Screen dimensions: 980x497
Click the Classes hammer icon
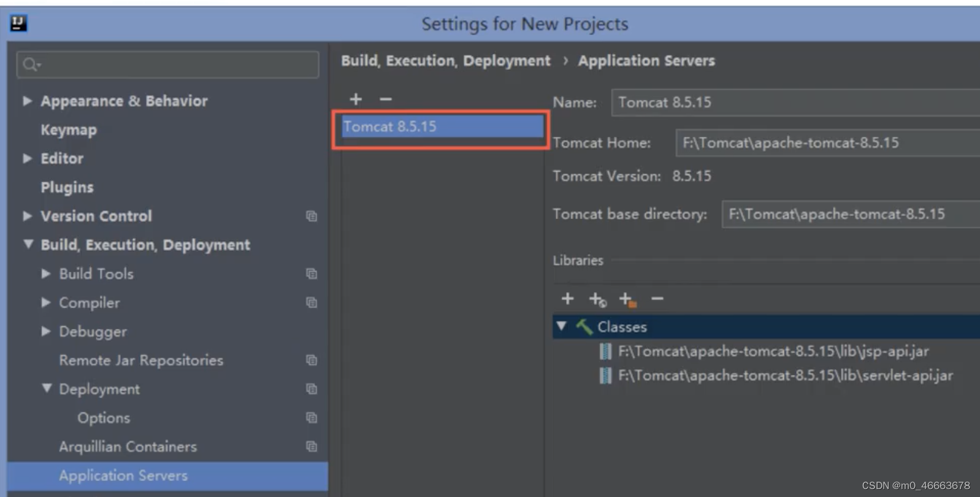(x=584, y=326)
